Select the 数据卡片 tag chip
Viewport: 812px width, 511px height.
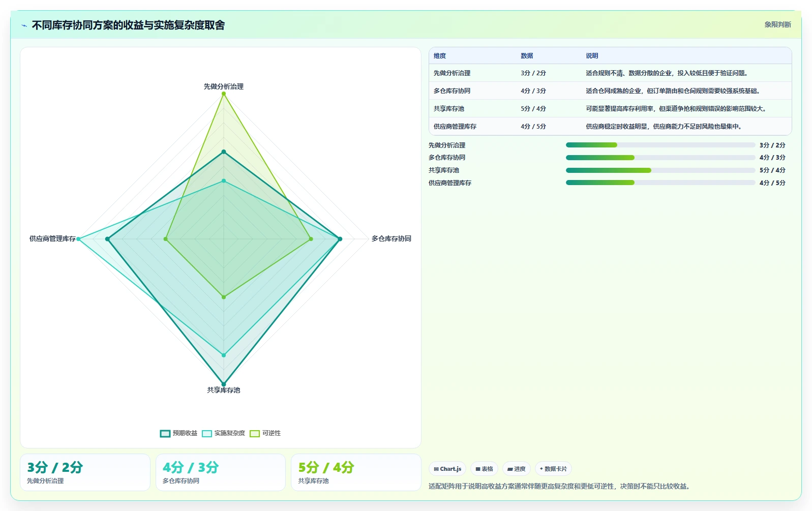(553, 469)
